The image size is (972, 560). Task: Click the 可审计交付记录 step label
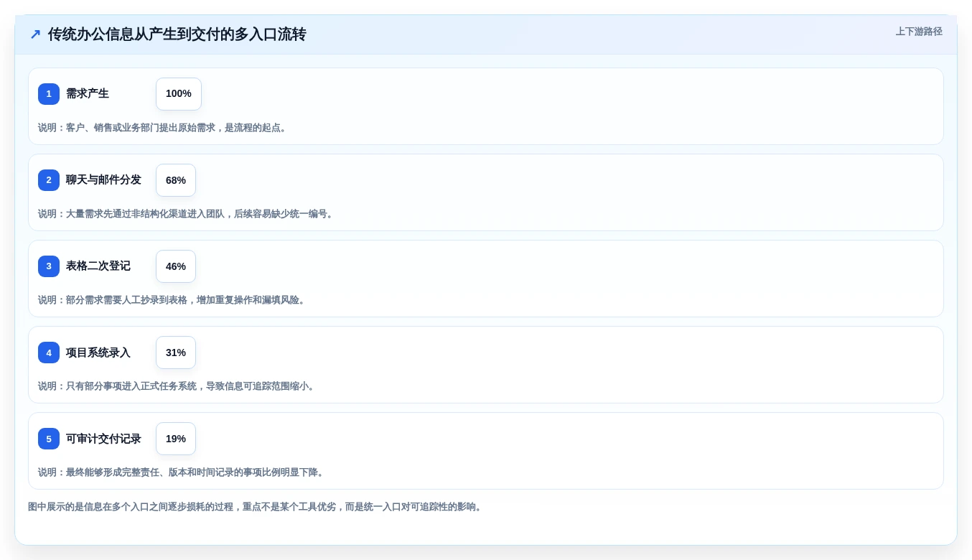coord(103,439)
